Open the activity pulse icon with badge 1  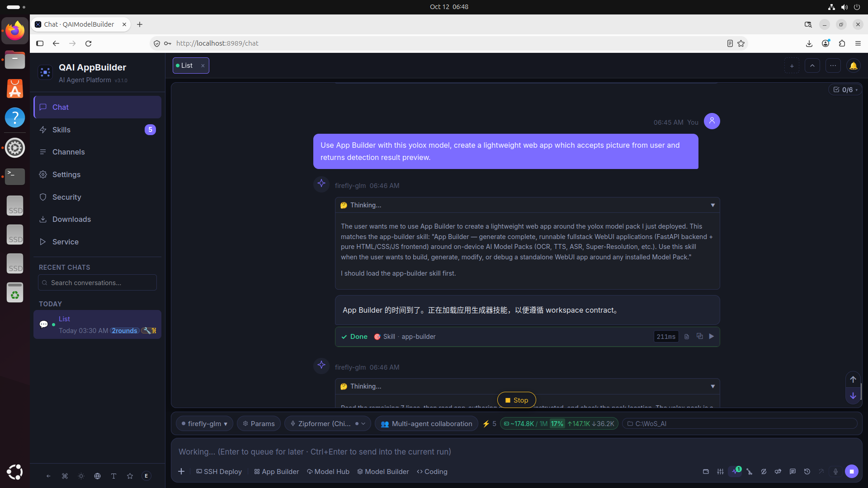[735, 471]
